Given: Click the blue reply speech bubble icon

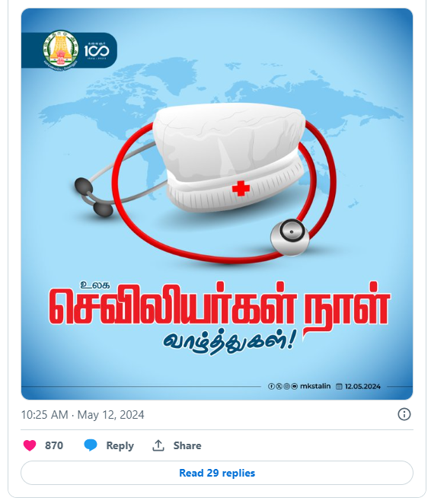Looking at the screenshot, I should coord(91,445).
